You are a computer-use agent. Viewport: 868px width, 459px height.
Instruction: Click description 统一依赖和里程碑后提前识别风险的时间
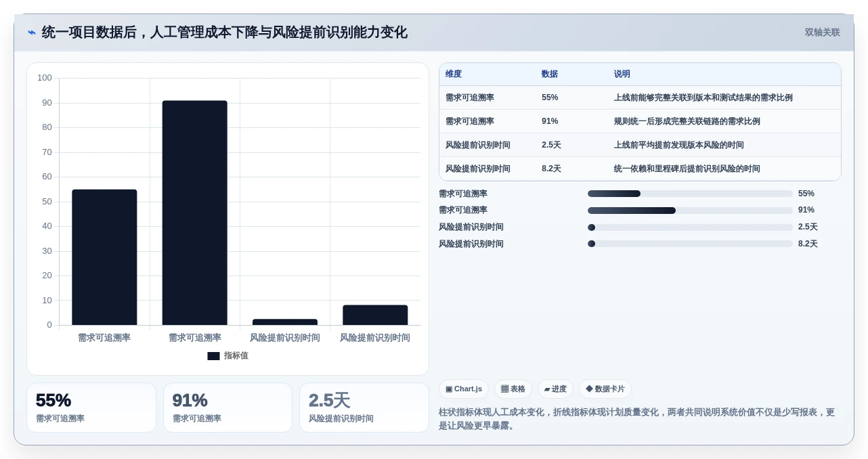pyautogui.click(x=687, y=169)
